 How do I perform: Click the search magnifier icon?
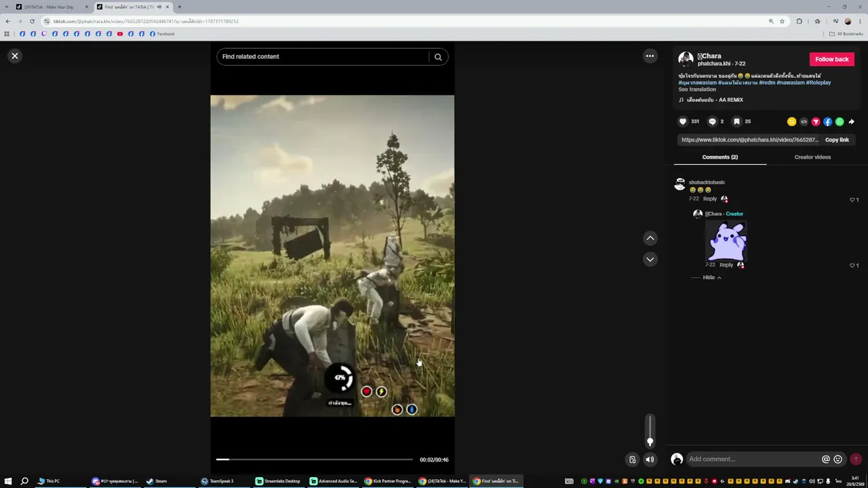[438, 57]
